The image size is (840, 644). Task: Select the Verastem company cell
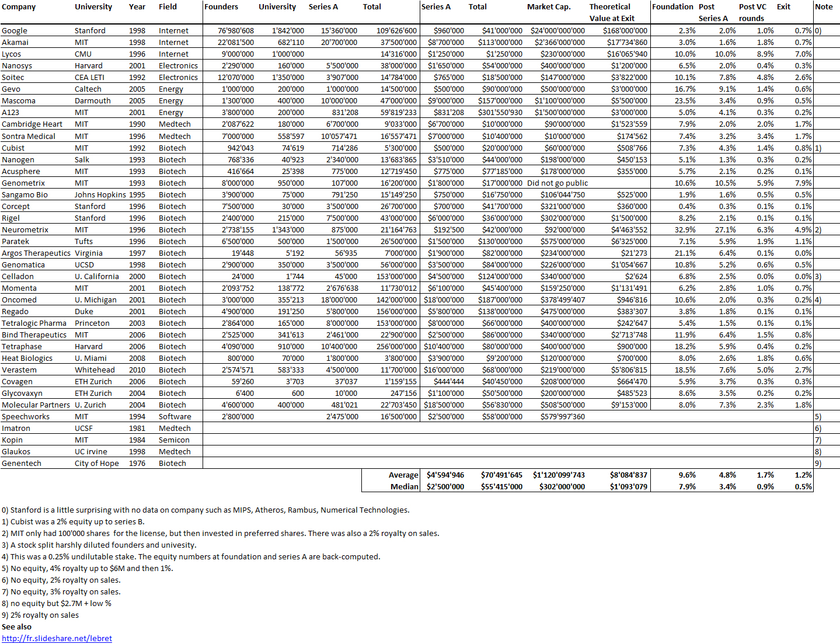coord(19,370)
